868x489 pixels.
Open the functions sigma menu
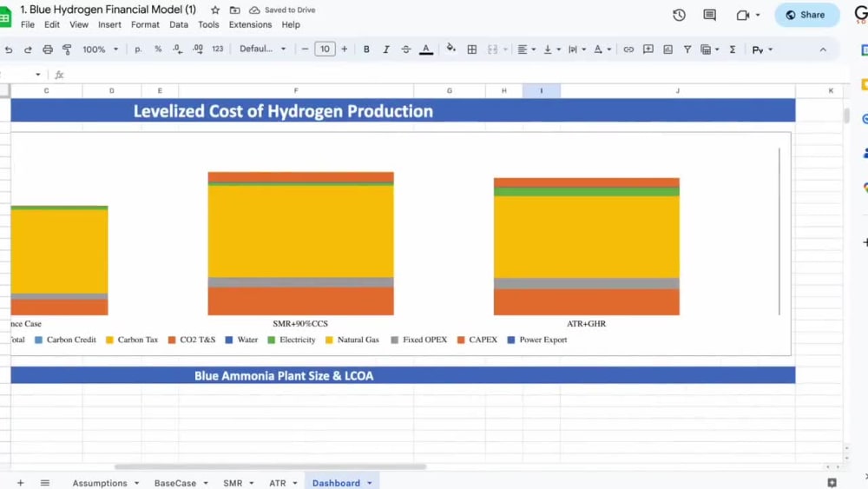[733, 50]
